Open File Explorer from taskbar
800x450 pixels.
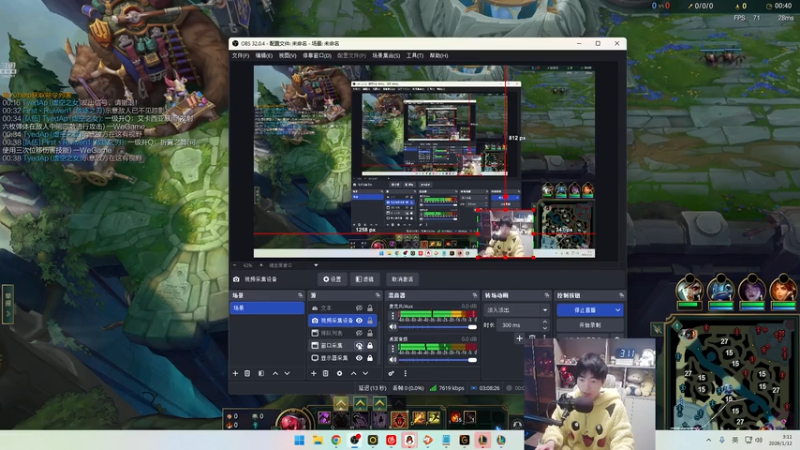point(318,440)
